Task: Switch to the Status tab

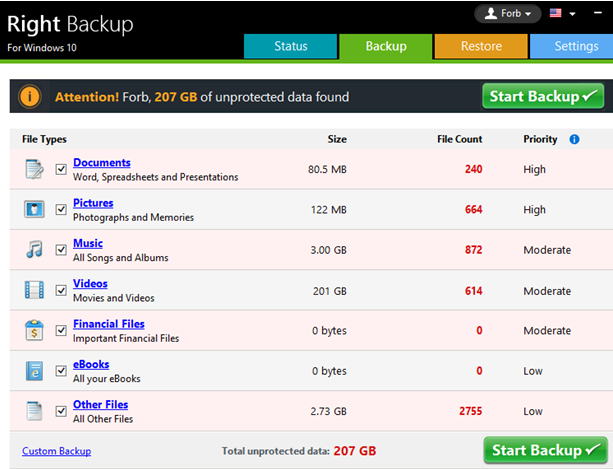Action: tap(290, 46)
